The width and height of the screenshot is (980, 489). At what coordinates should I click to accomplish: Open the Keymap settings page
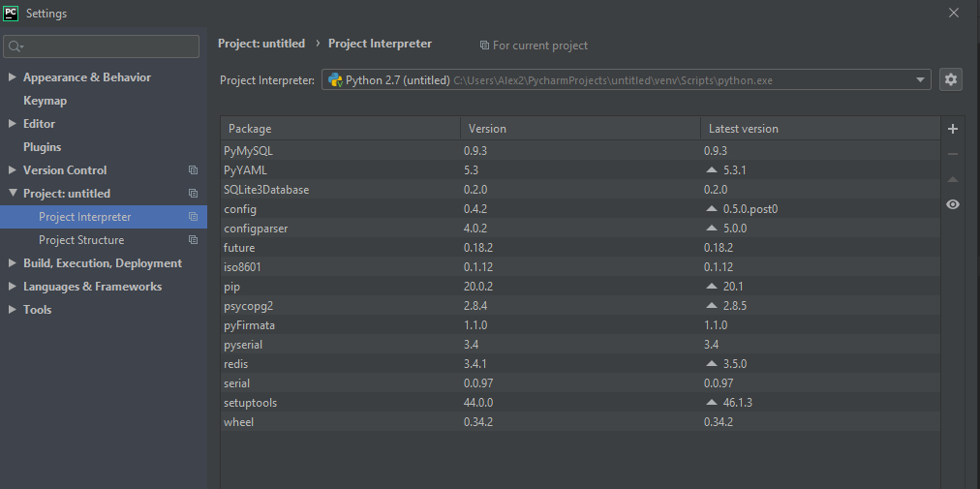pyautogui.click(x=45, y=101)
